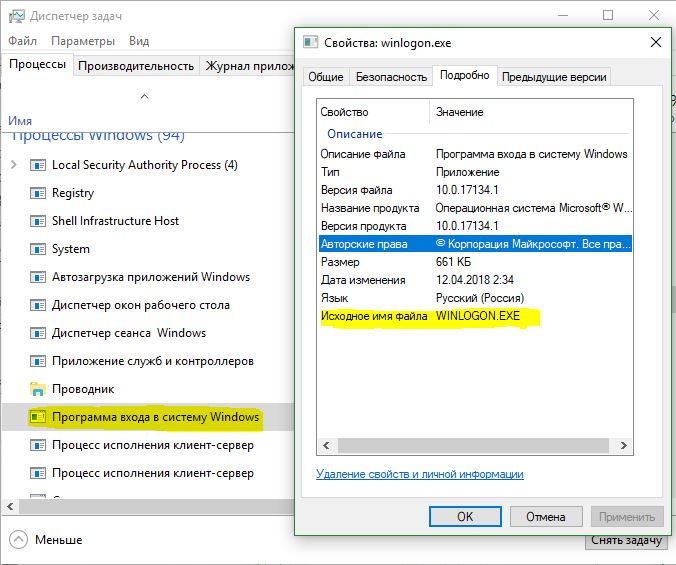Click the Проводник folder icon
Viewport: 676px width, 565px height.
click(x=38, y=389)
